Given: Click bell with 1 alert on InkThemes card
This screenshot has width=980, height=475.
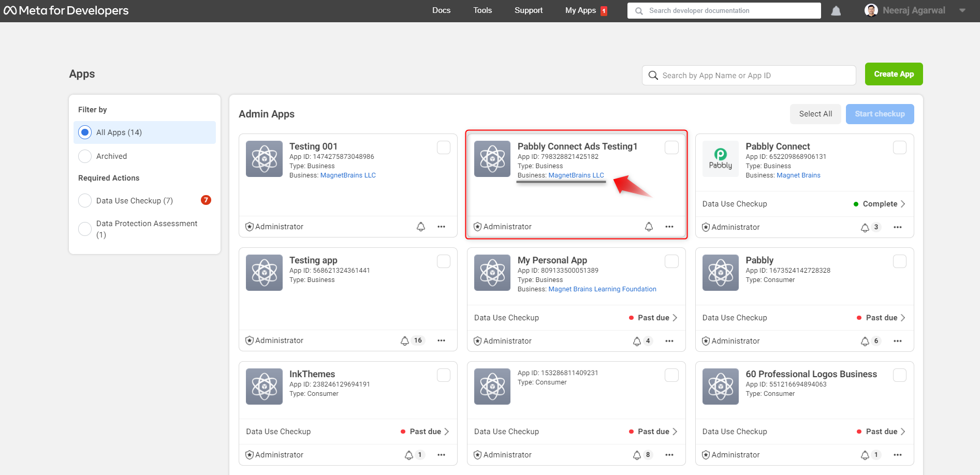Looking at the screenshot, I should (409, 455).
